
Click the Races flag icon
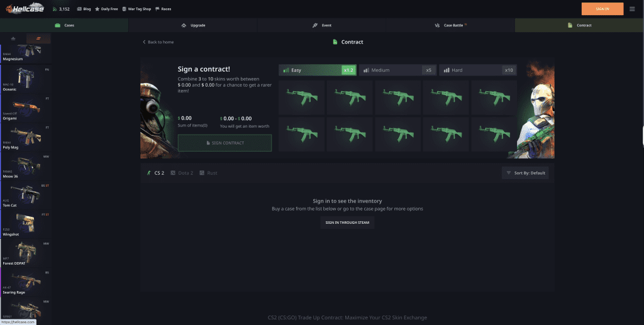click(157, 9)
